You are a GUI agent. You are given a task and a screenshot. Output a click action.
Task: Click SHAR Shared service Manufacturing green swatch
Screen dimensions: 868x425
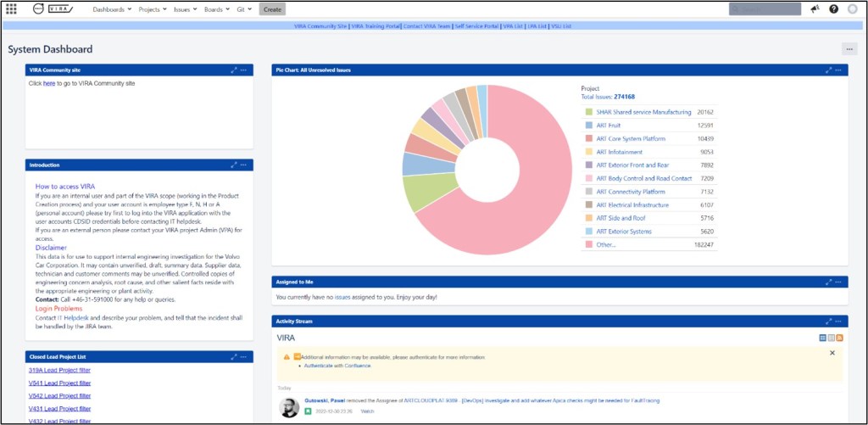click(588, 112)
